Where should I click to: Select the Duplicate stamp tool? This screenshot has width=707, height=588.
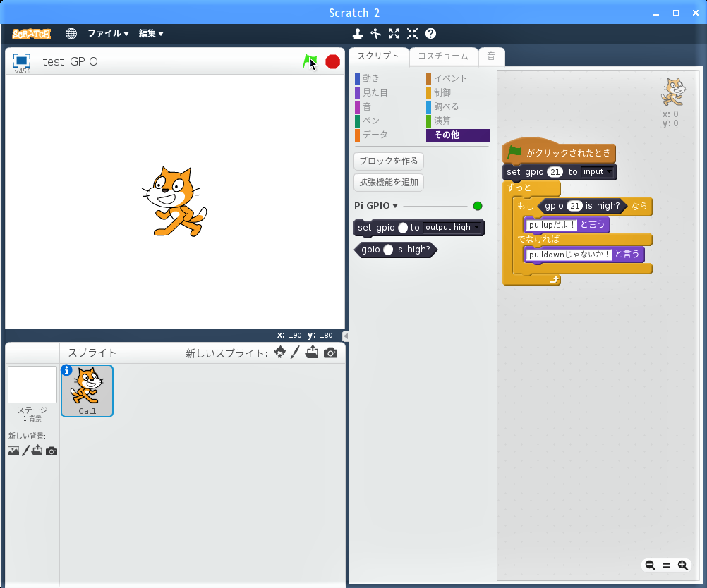click(x=358, y=33)
